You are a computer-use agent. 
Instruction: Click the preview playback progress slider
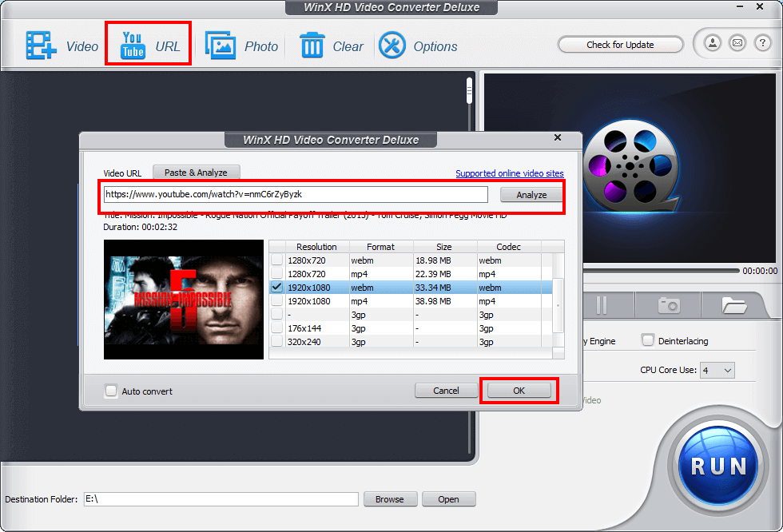pos(662,271)
